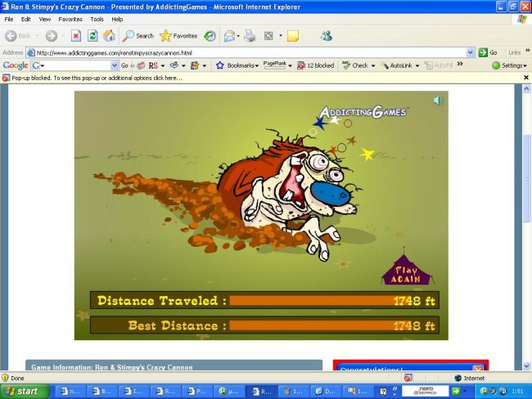The width and height of the screenshot is (532, 399).
Task: Open the History icon in toolbar
Action: pos(210,36)
